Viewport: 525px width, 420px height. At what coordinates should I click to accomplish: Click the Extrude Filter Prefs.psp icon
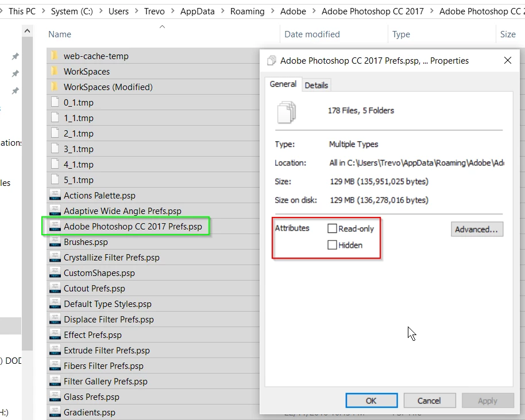(55, 350)
